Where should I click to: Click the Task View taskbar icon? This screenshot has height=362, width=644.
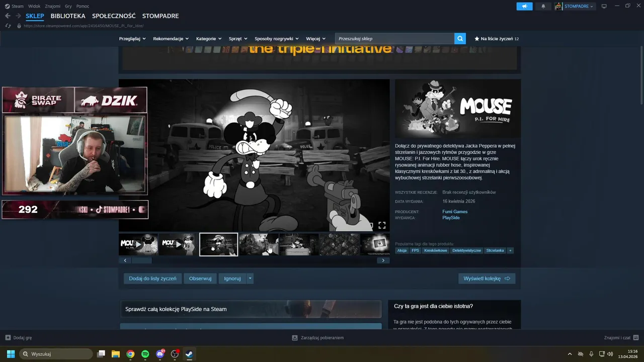(101, 354)
